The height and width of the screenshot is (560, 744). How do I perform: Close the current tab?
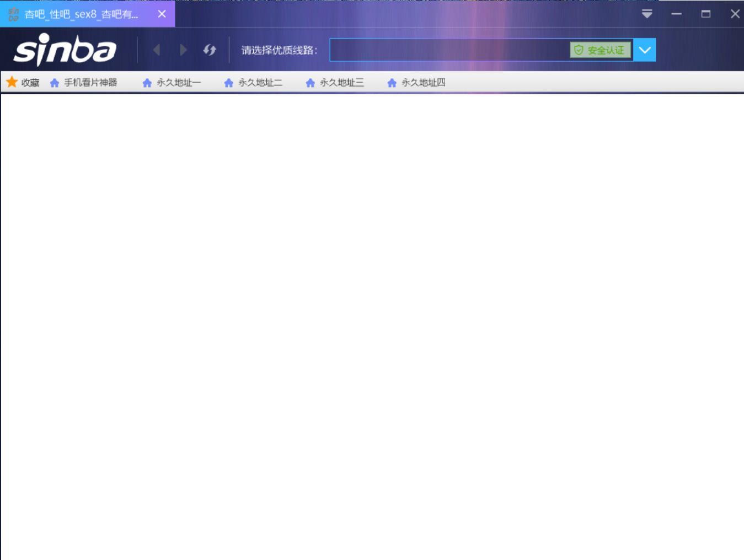[162, 14]
